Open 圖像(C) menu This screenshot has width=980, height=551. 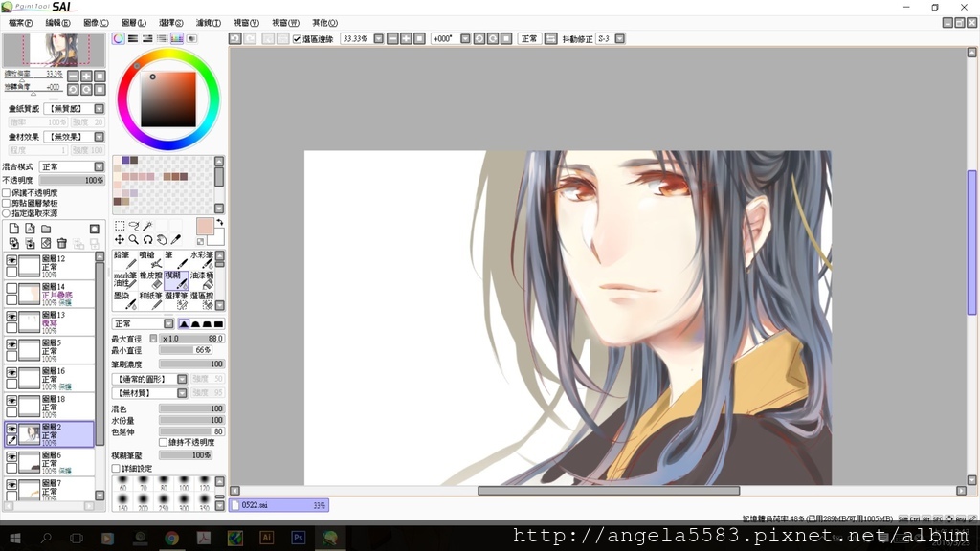click(96, 23)
